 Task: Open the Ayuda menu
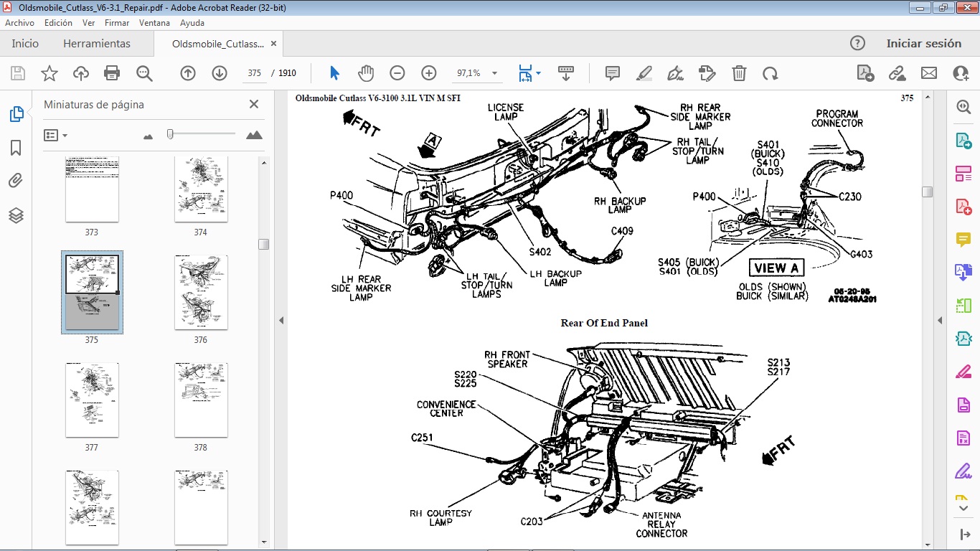tap(192, 23)
